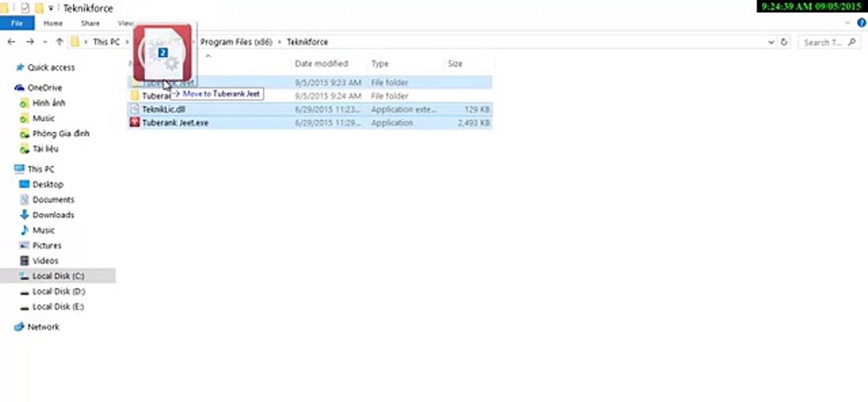This screenshot has width=868, height=402.
Task: Click the Local Disk (C:) drive icon
Action: coord(24,276)
